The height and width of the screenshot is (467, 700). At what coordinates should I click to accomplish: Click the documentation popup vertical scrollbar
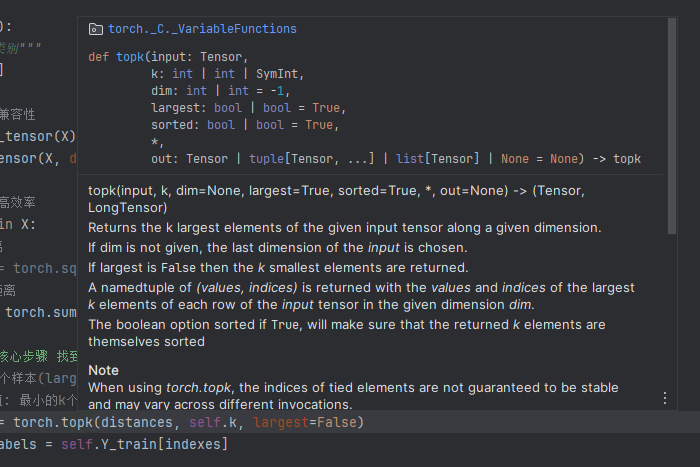671,126
